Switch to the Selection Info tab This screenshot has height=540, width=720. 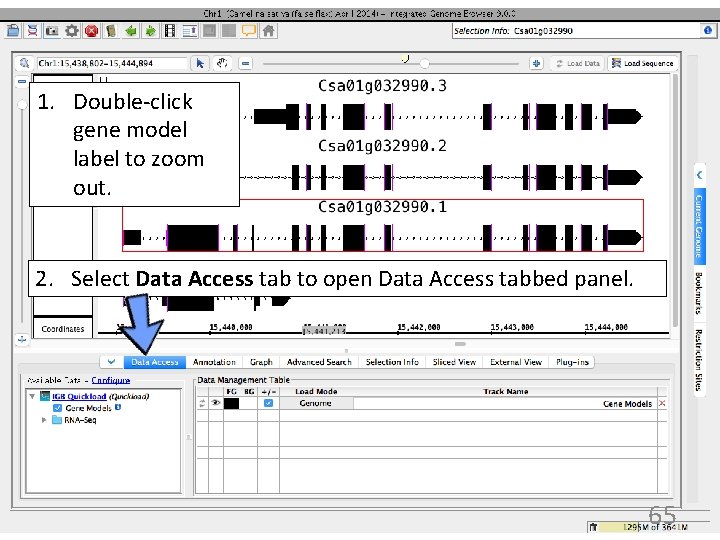point(392,362)
